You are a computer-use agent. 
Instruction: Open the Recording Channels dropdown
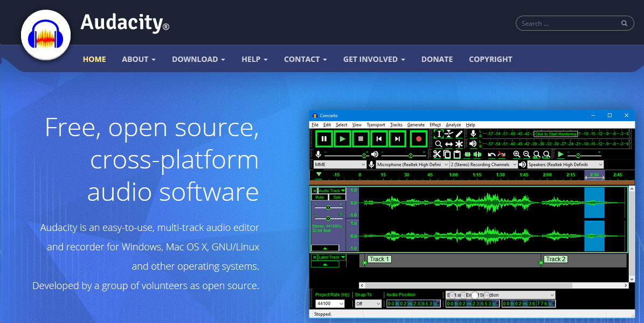(x=484, y=165)
